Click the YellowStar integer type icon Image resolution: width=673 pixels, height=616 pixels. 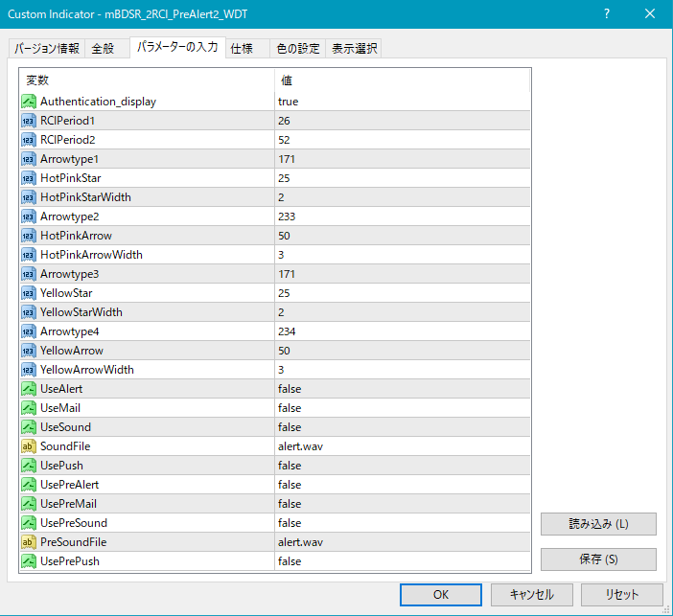pyautogui.click(x=29, y=293)
